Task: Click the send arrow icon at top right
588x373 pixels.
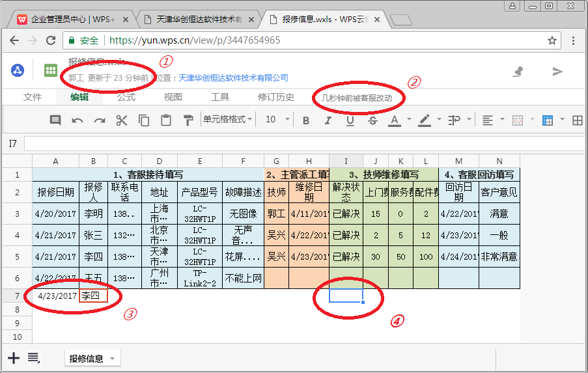Action: tap(557, 71)
